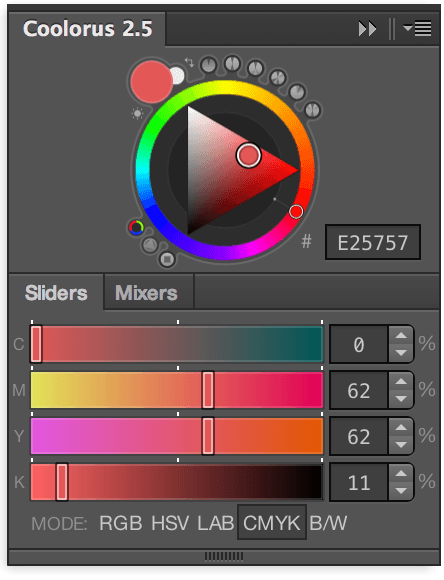The image size is (444, 580).
Task: Select the white background color circle
Action: click(x=178, y=75)
